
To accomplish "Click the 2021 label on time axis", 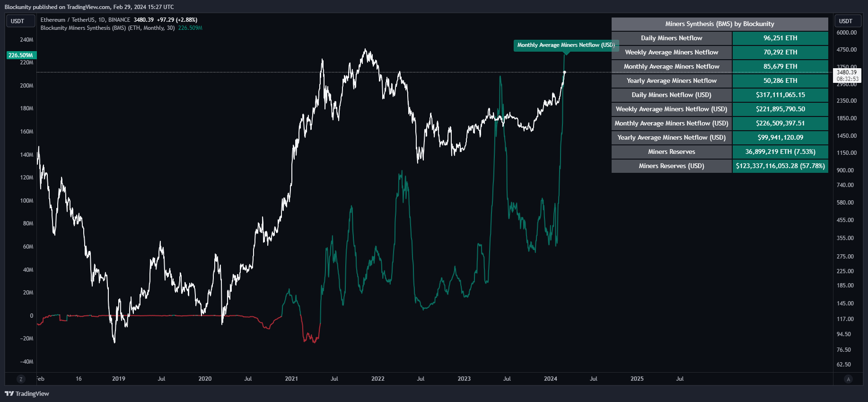I will (291, 379).
